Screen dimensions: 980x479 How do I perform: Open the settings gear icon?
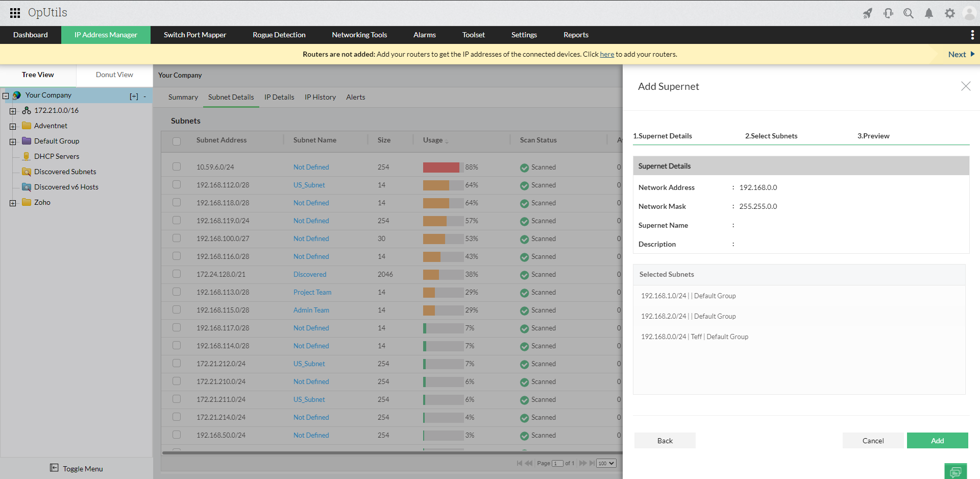click(x=949, y=13)
